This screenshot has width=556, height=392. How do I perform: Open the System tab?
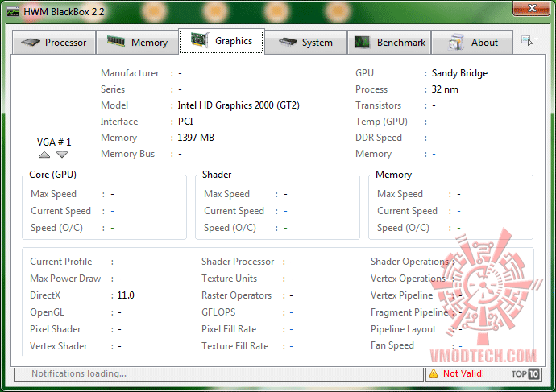pyautogui.click(x=305, y=43)
